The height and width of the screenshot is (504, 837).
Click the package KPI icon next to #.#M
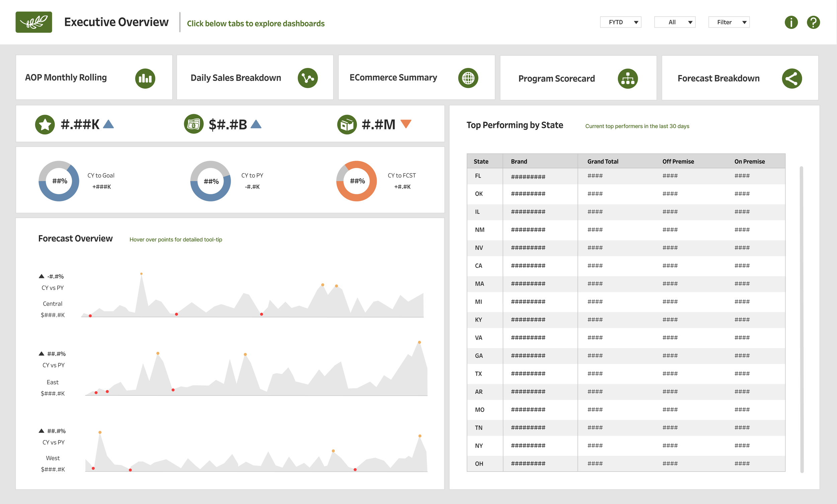347,124
